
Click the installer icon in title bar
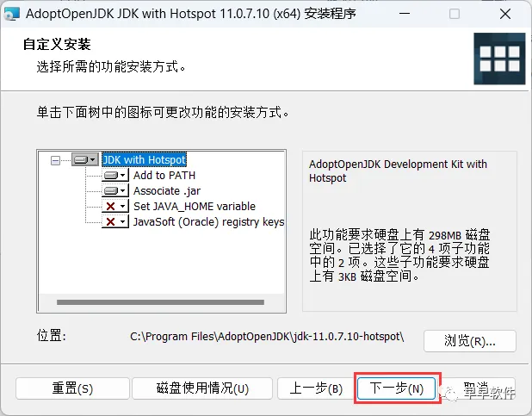click(x=11, y=14)
